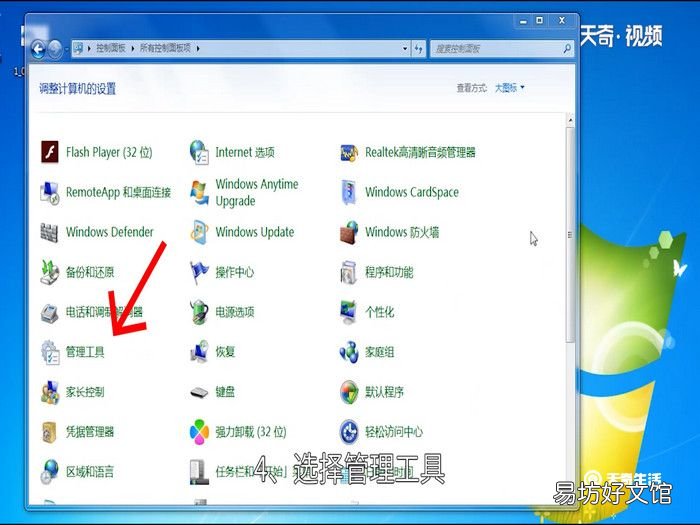Open the Windows Update icon
Screen dimensions: 700x525
pos(199,232)
